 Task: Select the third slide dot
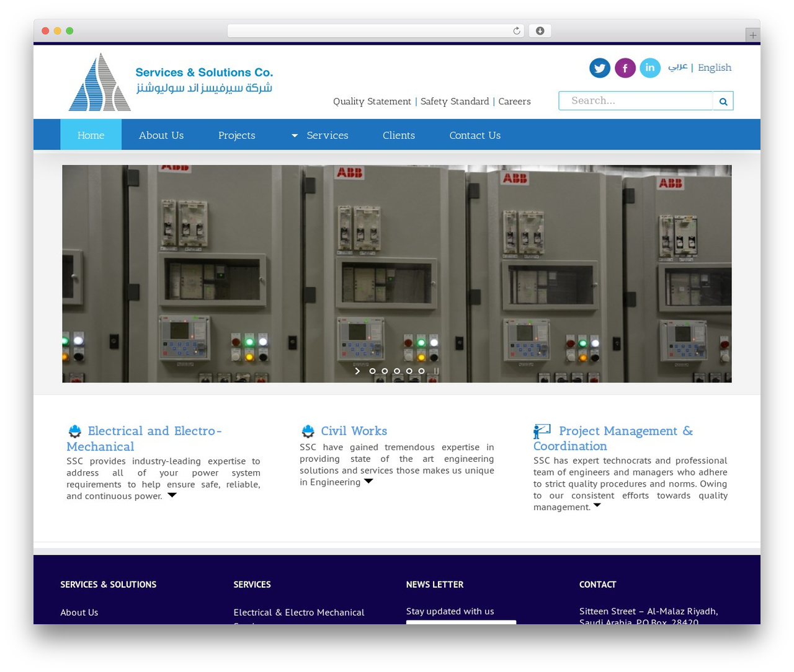(x=397, y=371)
